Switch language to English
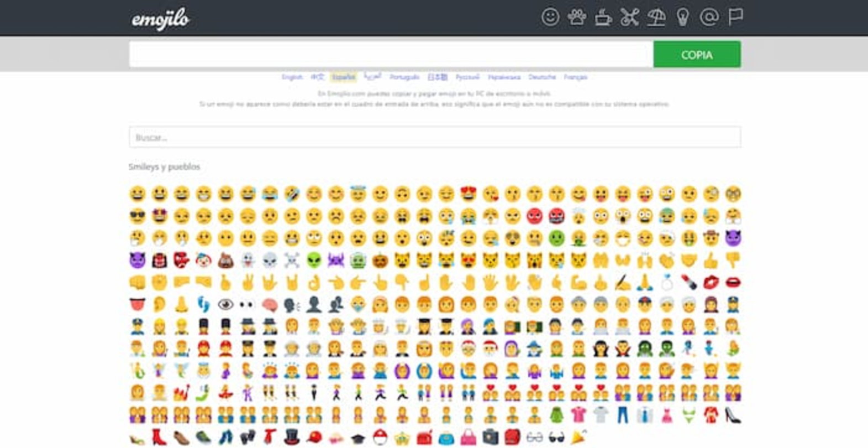Image resolution: width=868 pixels, height=448 pixels. click(x=292, y=77)
